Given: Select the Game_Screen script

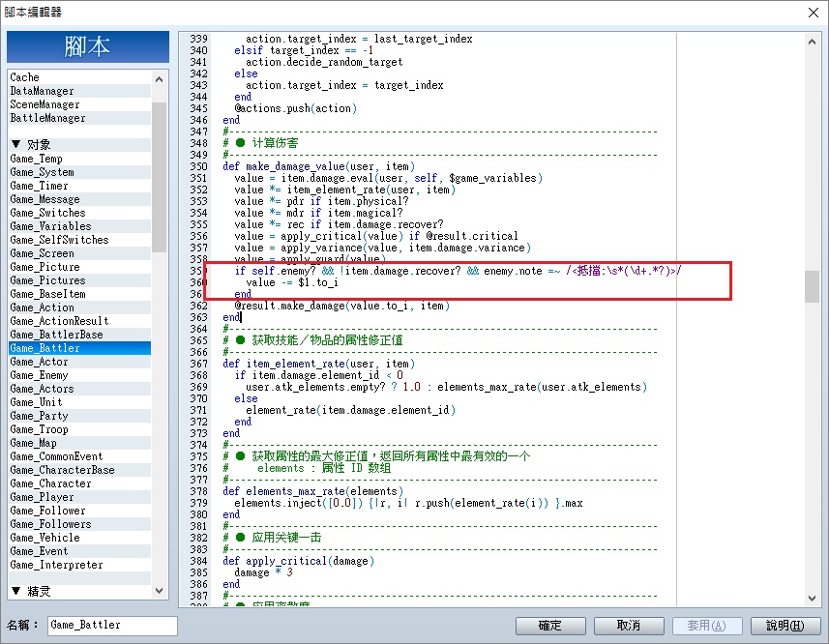Looking at the screenshot, I should click(x=80, y=253).
